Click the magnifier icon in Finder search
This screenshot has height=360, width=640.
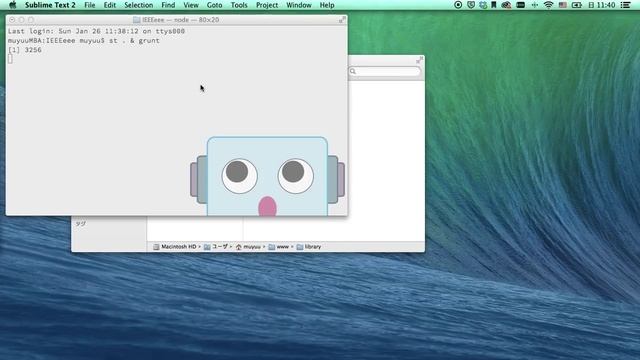pyautogui.click(x=353, y=71)
